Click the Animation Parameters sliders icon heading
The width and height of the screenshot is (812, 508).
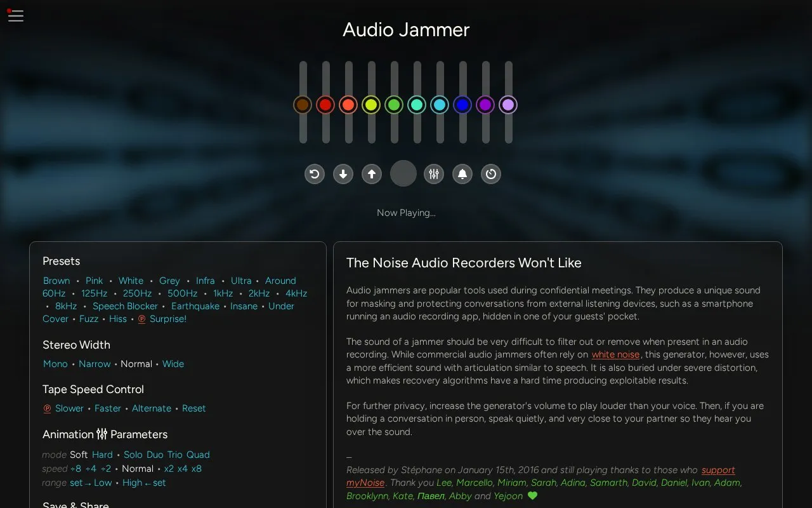[102, 434]
